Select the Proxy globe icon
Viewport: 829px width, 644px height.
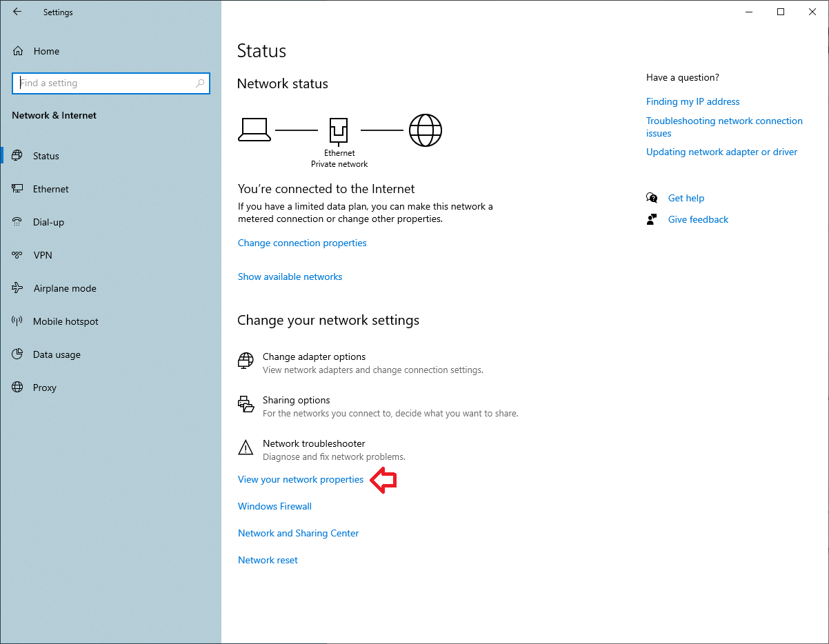pos(18,388)
